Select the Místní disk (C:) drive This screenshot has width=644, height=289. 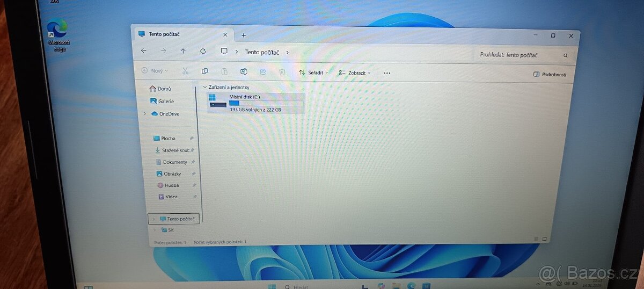click(x=256, y=103)
